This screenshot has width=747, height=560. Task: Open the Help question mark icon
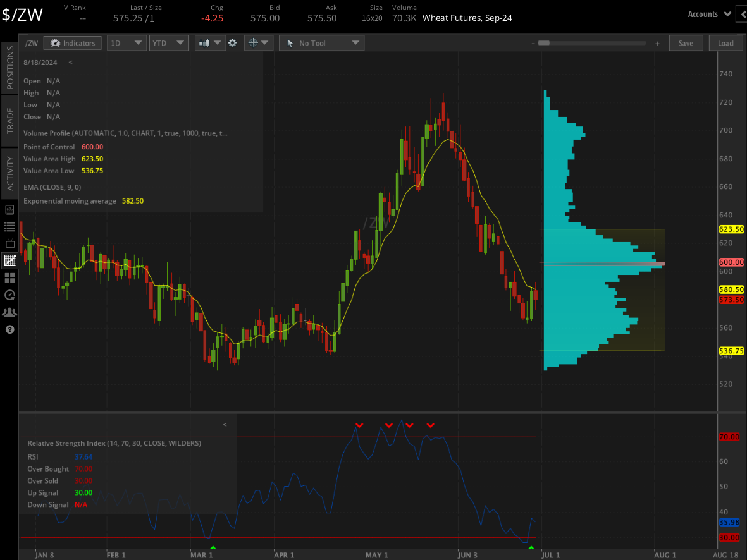tap(9, 329)
